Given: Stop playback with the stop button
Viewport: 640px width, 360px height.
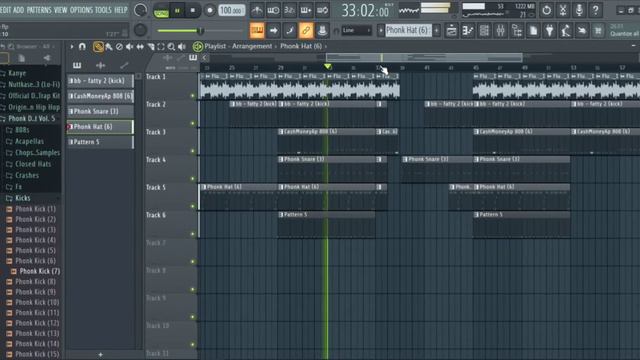Looking at the screenshot, I should tap(193, 11).
